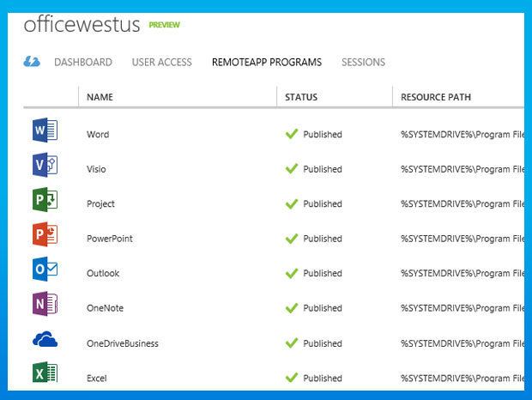The width and height of the screenshot is (532, 400).
Task: Click the PowerPoint application icon
Action: [45, 234]
